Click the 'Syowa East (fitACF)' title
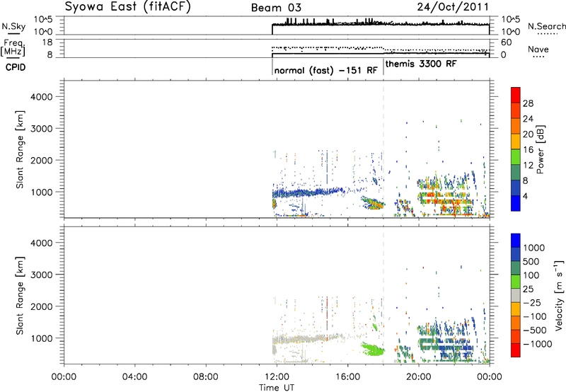Image resolution: width=566 pixels, height=392 pixels. point(127,7)
